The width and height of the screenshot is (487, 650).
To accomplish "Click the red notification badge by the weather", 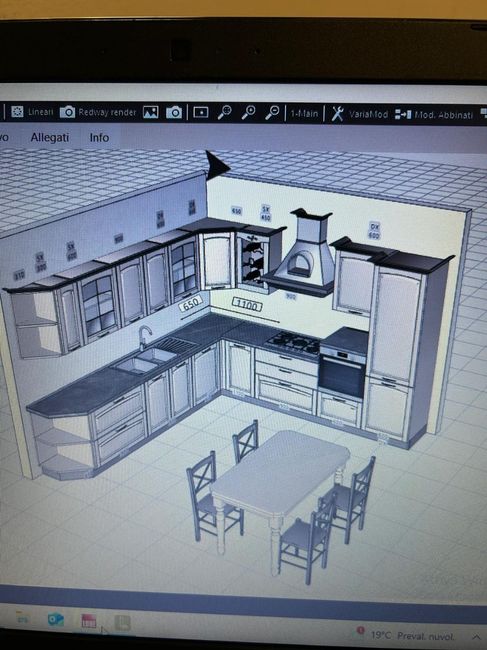I will pyautogui.click(x=361, y=631).
